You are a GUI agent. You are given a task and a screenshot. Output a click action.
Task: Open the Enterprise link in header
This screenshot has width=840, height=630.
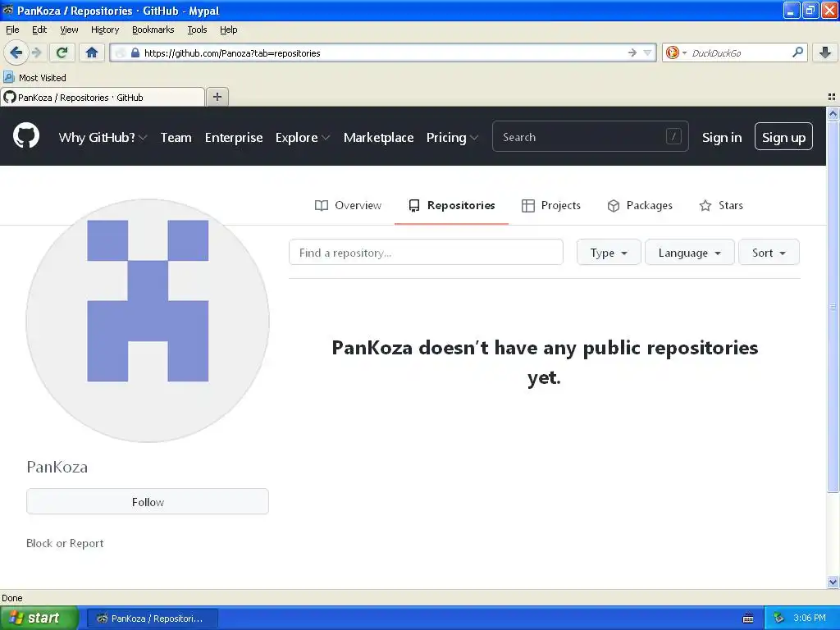234,138
